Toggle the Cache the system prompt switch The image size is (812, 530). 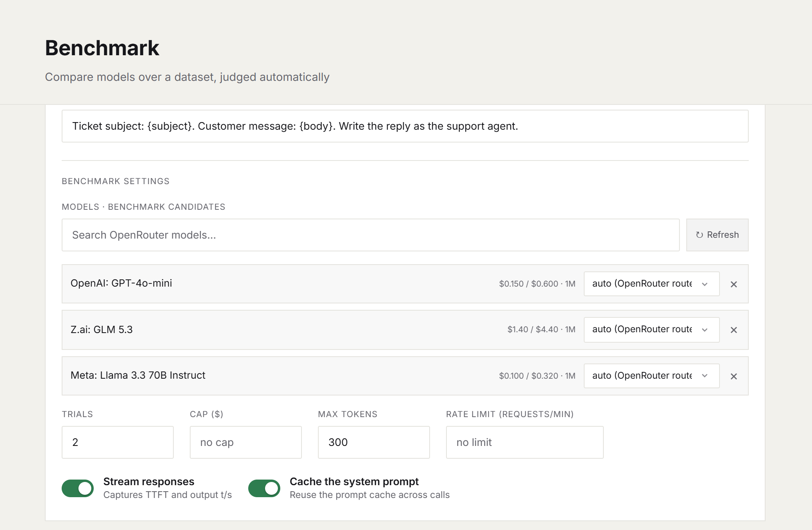[x=264, y=488]
